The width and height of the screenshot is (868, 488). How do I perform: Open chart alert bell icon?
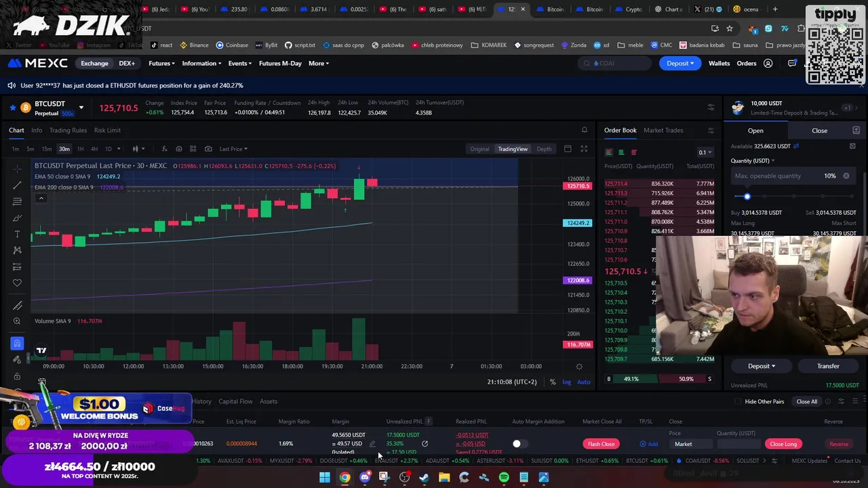point(585,130)
